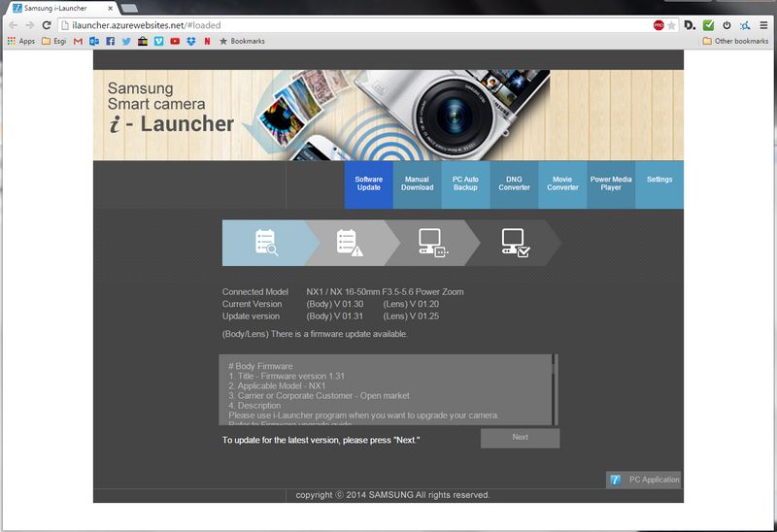
Task: Click the PC Application button
Action: pos(644,480)
